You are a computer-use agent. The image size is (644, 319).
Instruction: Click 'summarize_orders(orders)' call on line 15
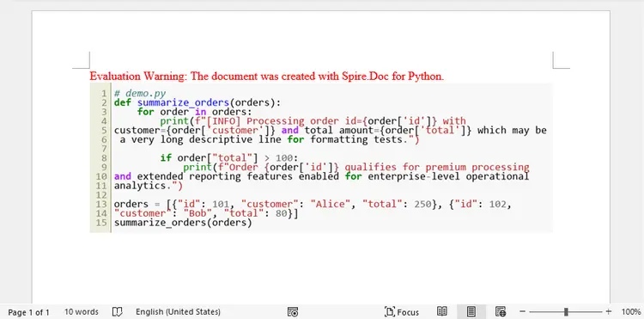pyautogui.click(x=183, y=223)
